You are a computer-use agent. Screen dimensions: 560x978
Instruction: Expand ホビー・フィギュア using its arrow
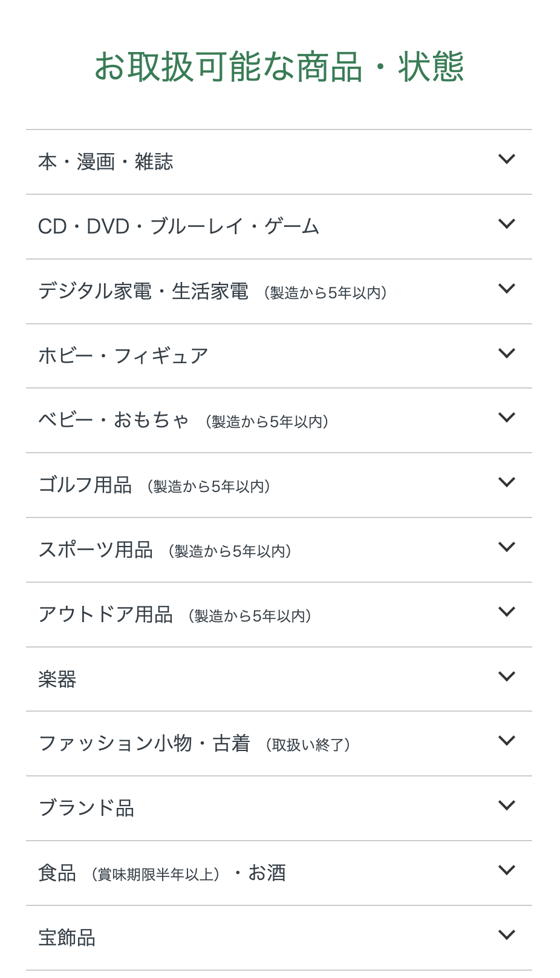(x=506, y=353)
